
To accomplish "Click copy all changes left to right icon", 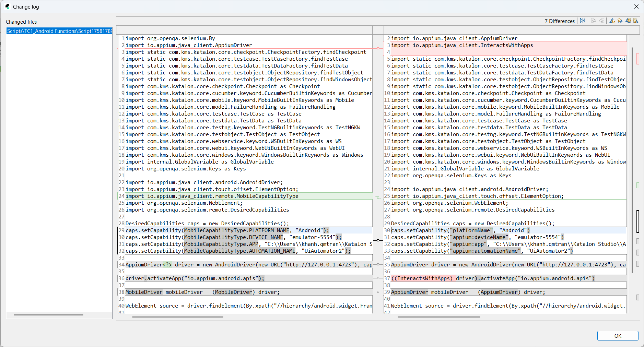I will [594, 21].
